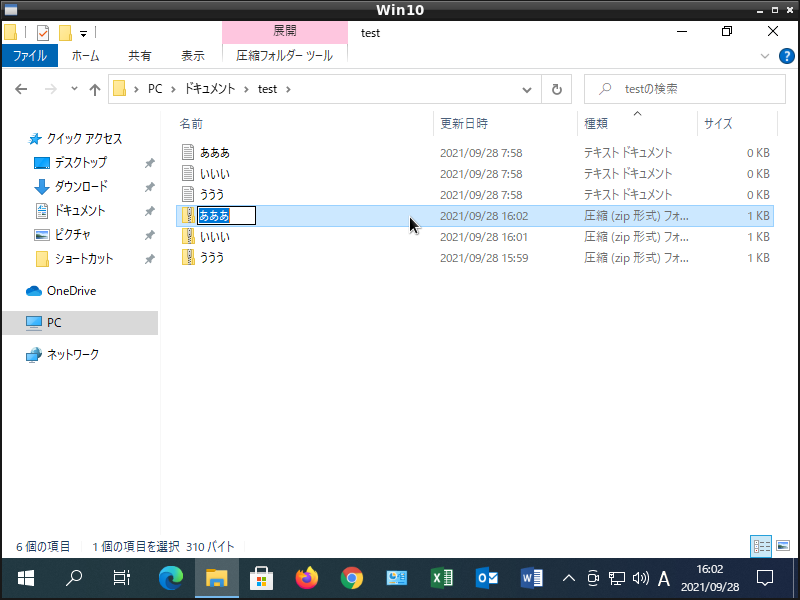Launch Microsoft Edge from the taskbar

pos(170,578)
